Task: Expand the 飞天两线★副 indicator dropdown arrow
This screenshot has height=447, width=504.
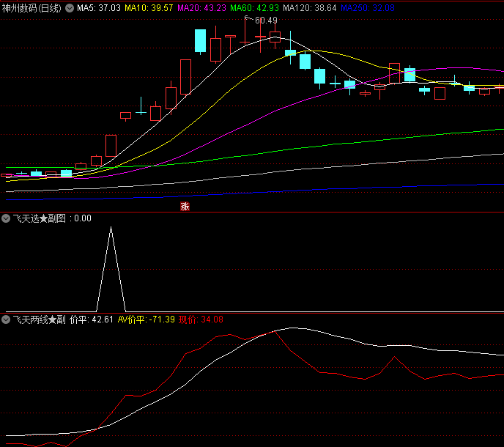Action: tap(6, 319)
